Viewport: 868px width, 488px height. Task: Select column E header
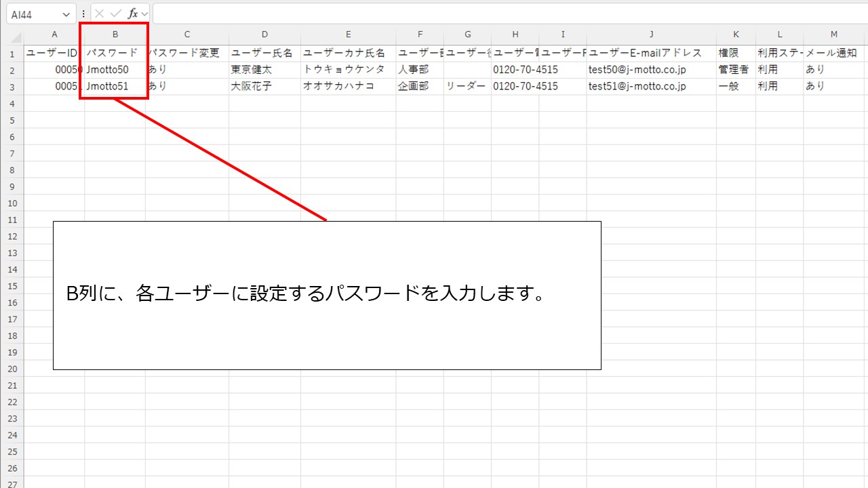click(x=349, y=35)
